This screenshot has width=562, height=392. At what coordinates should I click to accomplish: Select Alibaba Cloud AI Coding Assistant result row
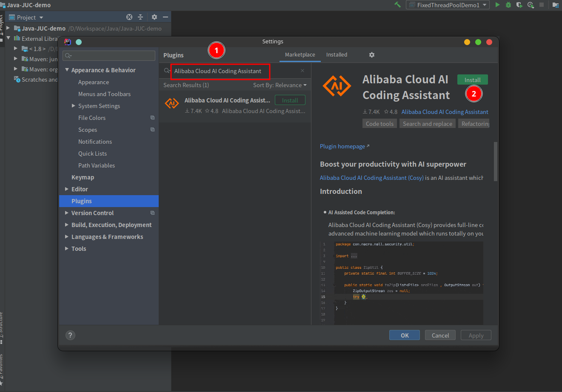point(235,105)
